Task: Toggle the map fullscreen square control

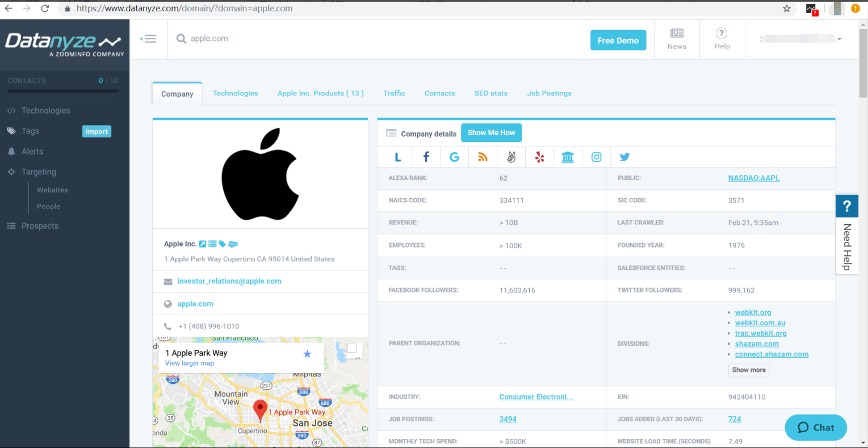Action: point(352,349)
